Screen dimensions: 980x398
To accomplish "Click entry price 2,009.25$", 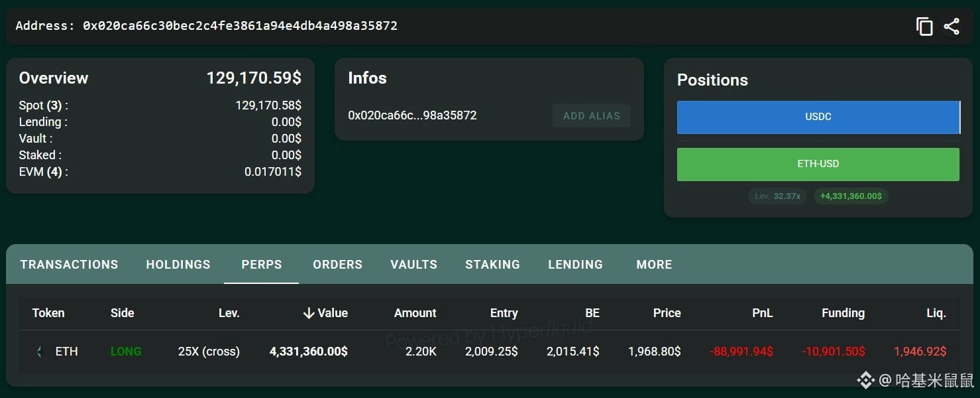I will pos(491,352).
